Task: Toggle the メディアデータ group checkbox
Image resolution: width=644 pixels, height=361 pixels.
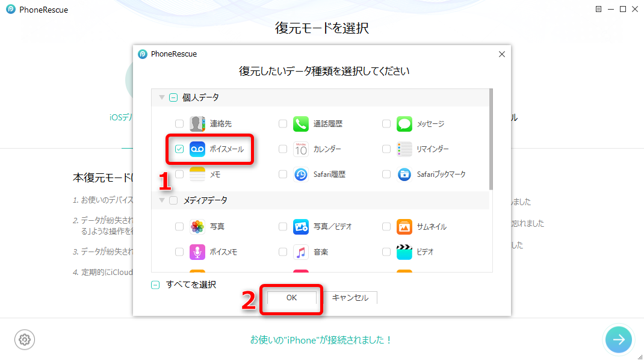Action: tap(173, 200)
